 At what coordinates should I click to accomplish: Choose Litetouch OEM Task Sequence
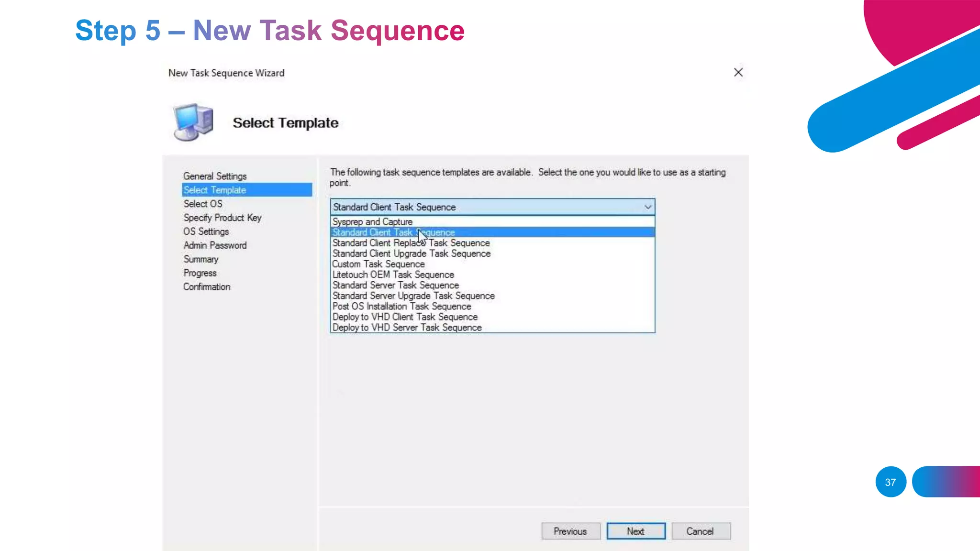point(393,275)
